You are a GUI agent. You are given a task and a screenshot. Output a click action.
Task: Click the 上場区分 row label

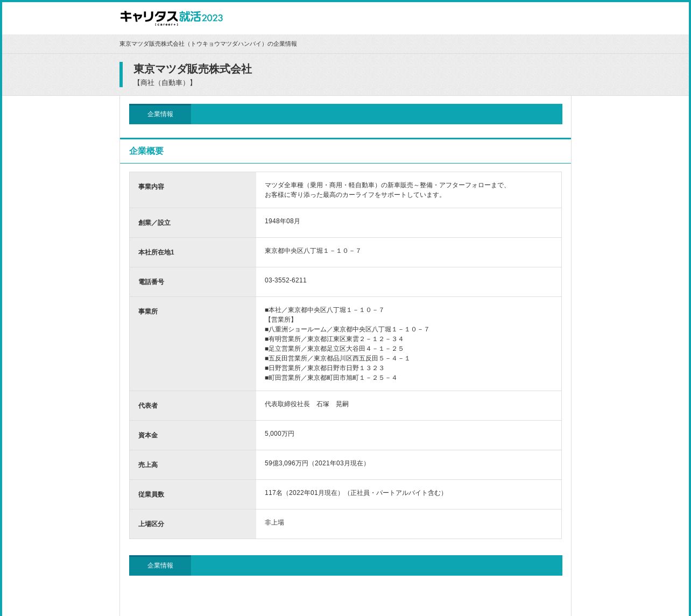coord(151,524)
